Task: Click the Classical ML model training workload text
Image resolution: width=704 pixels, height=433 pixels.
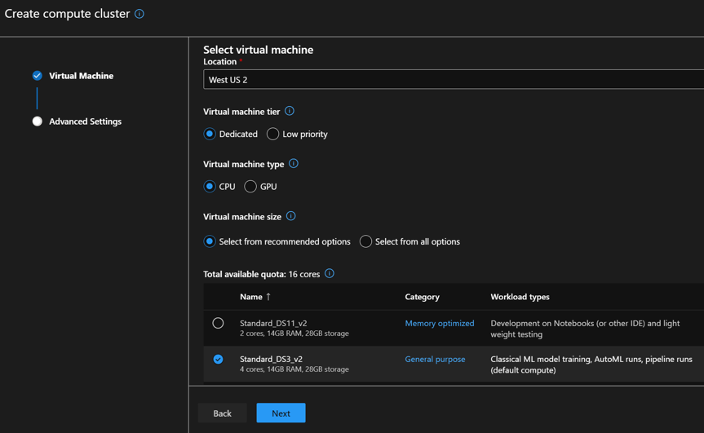Action: (x=591, y=365)
